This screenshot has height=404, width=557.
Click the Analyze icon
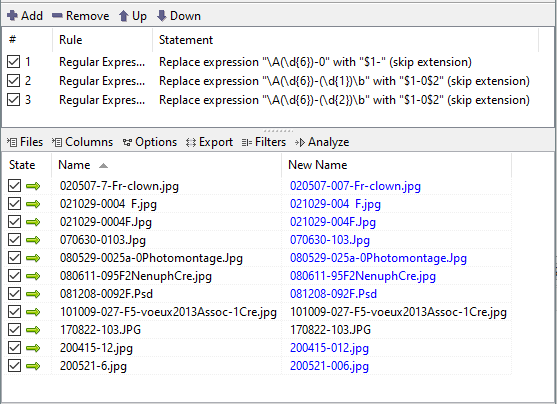tap(300, 142)
